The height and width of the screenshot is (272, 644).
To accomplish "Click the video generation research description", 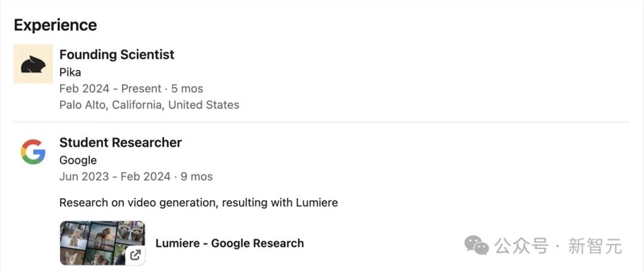I will pos(198,203).
